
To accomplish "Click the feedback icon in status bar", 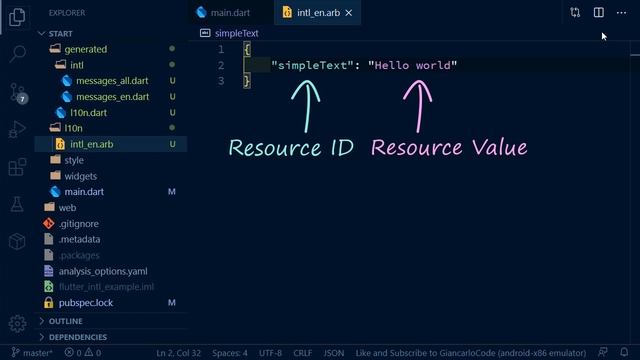I will point(602,352).
